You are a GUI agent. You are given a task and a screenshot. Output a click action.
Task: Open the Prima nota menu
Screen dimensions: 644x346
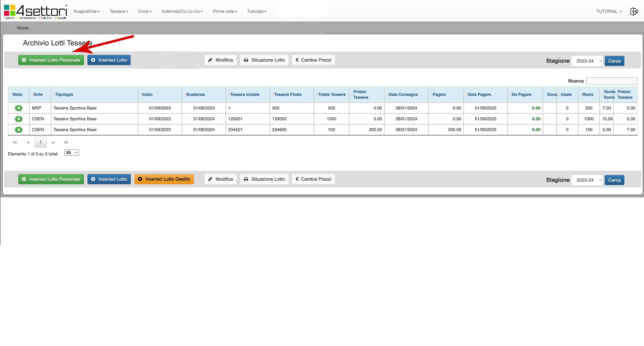225,11
